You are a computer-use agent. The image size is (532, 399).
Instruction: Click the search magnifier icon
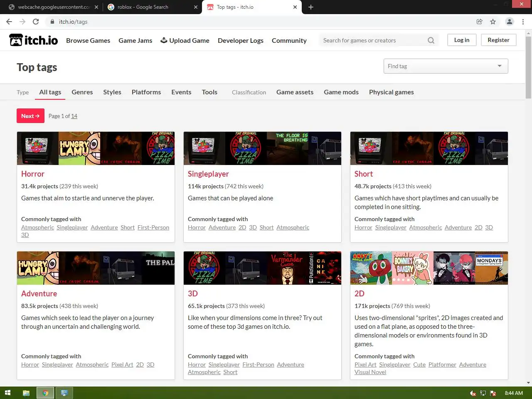(431, 40)
